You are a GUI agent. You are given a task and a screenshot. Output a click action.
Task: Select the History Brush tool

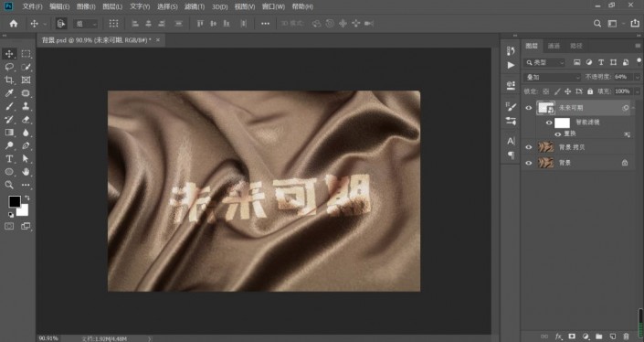(x=9, y=120)
